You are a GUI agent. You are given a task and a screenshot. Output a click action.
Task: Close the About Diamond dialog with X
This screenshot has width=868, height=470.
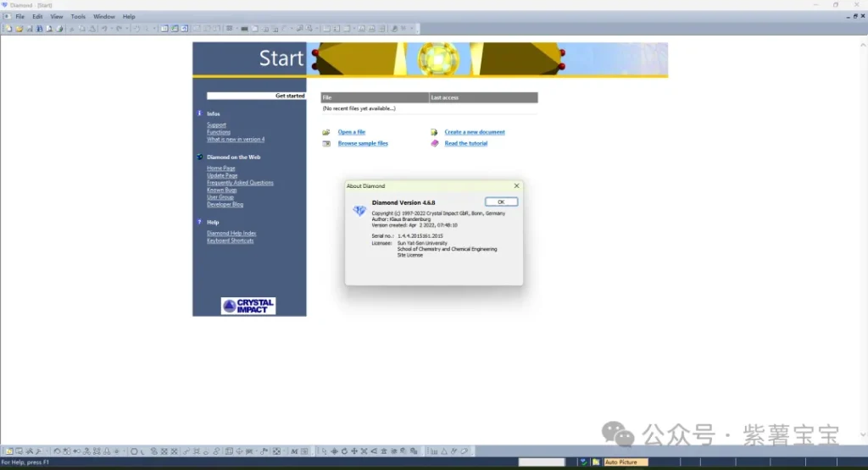pos(516,185)
